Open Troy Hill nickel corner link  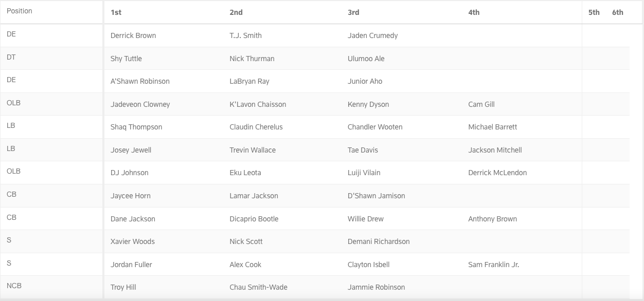tap(123, 287)
